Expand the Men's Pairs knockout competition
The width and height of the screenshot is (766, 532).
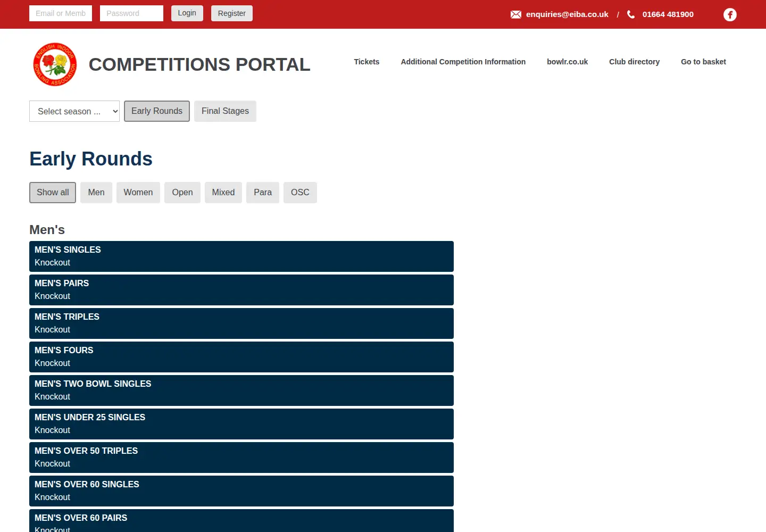(x=242, y=290)
